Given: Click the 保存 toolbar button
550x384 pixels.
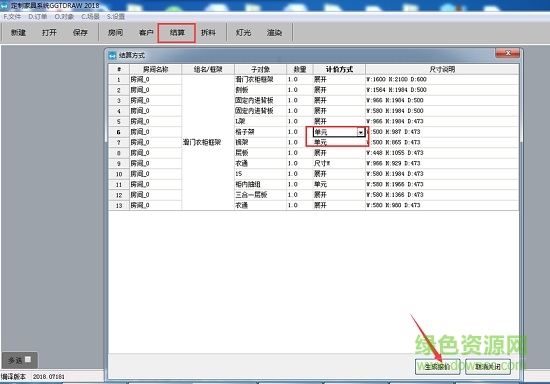Looking at the screenshot, I should 80,33.
